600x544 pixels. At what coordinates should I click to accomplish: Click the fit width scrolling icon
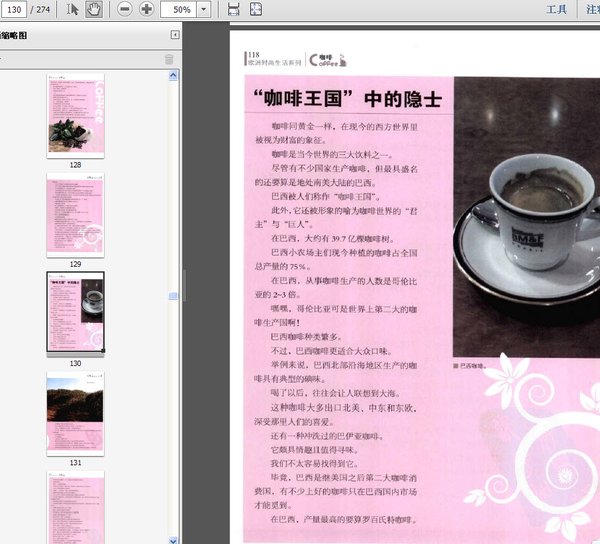(x=233, y=9)
